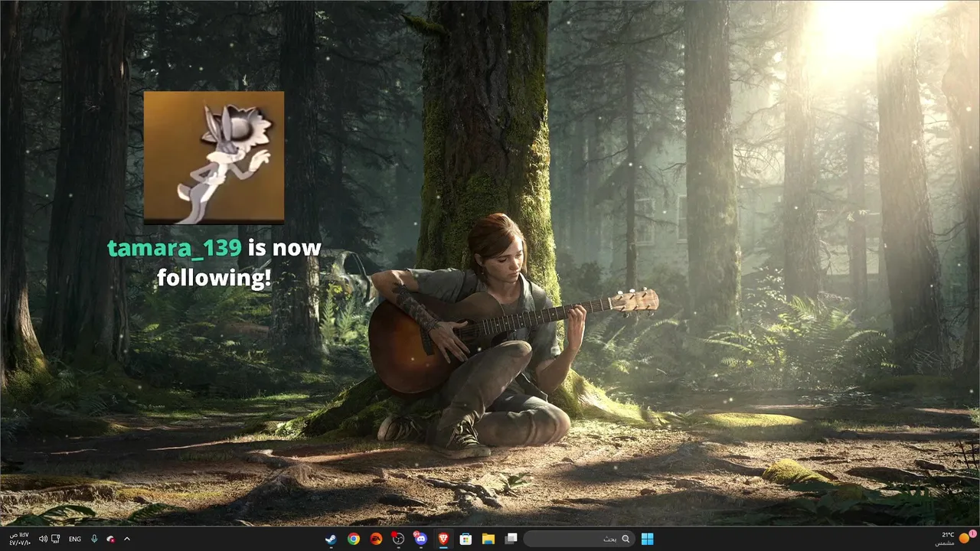Click the taskbar search box
The height and width of the screenshot is (551, 980).
(580, 539)
